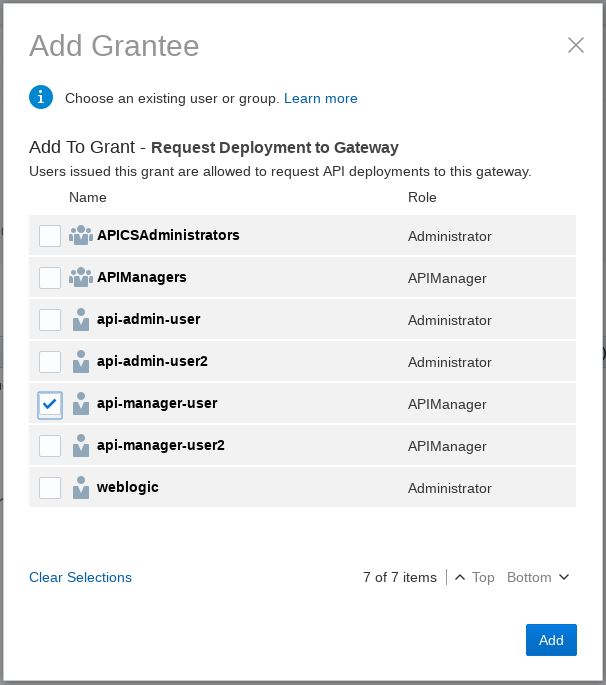Check the APICSAdministrators checkbox
The width and height of the screenshot is (606, 685).
(x=50, y=236)
